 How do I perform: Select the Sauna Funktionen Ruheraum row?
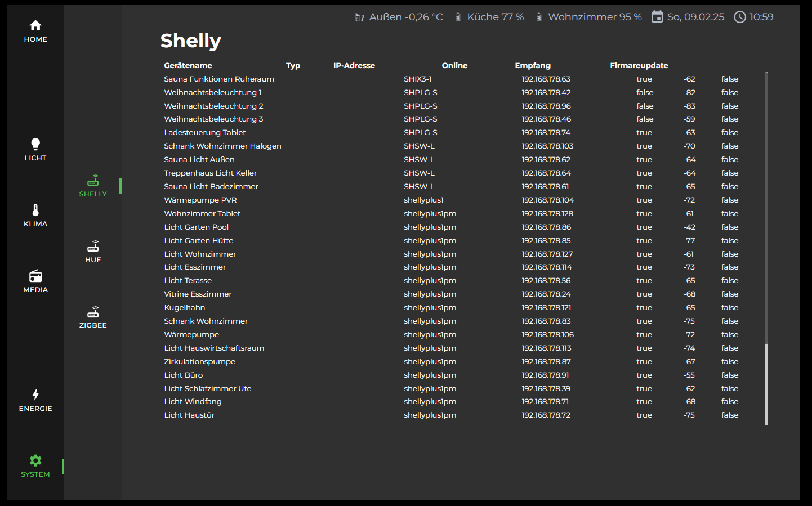(451, 79)
